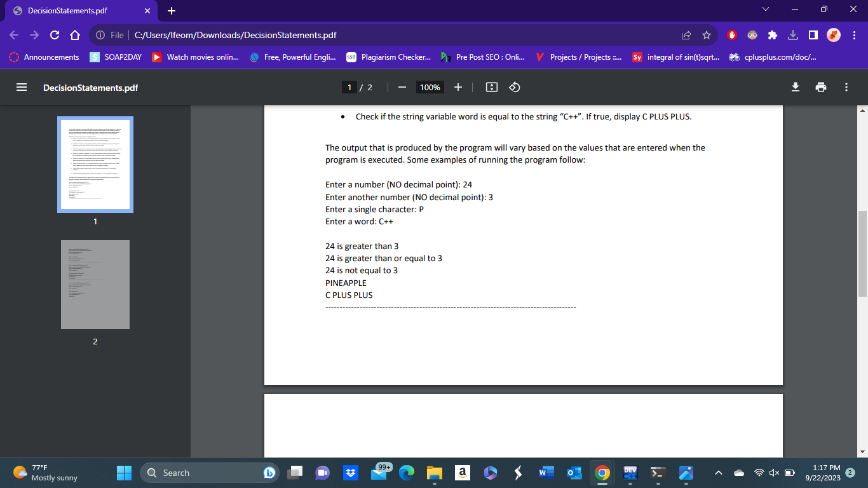Share this page icon in address bar
This screenshot has height=488, width=868.
687,35
